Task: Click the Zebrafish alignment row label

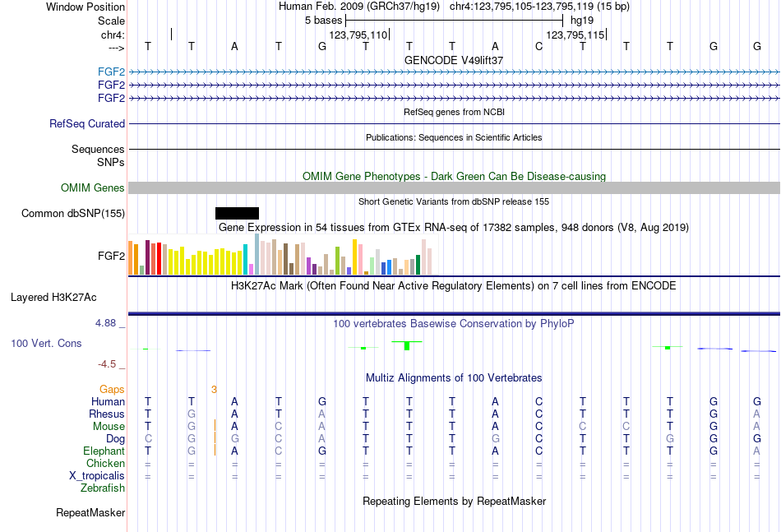Action: 103,488
